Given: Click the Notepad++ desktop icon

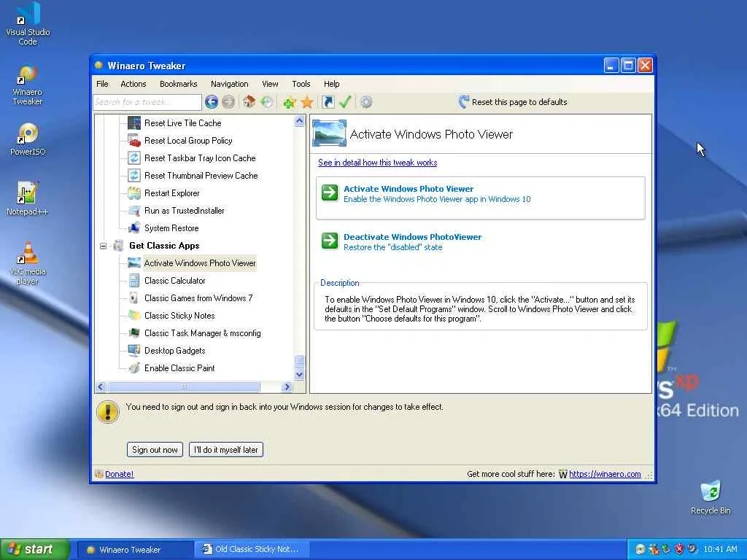Looking at the screenshot, I should click(x=28, y=198).
